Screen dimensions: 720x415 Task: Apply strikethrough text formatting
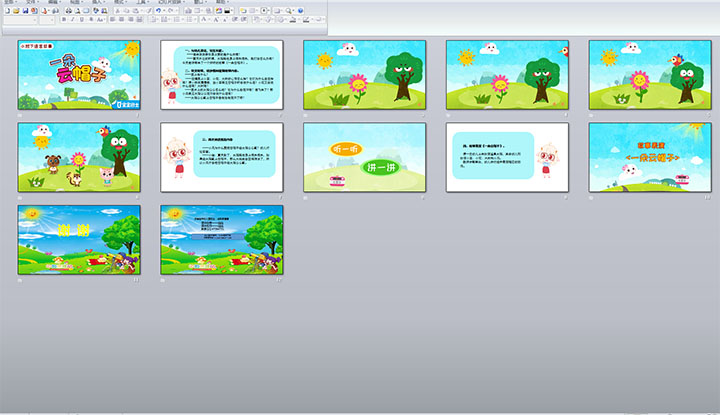pyautogui.click(x=91, y=20)
